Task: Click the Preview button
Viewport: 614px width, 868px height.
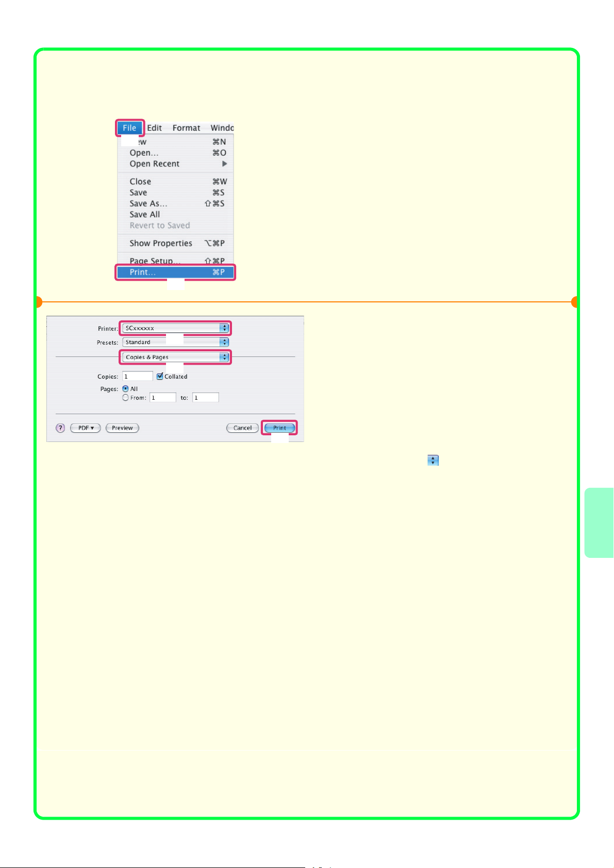Action: [122, 428]
